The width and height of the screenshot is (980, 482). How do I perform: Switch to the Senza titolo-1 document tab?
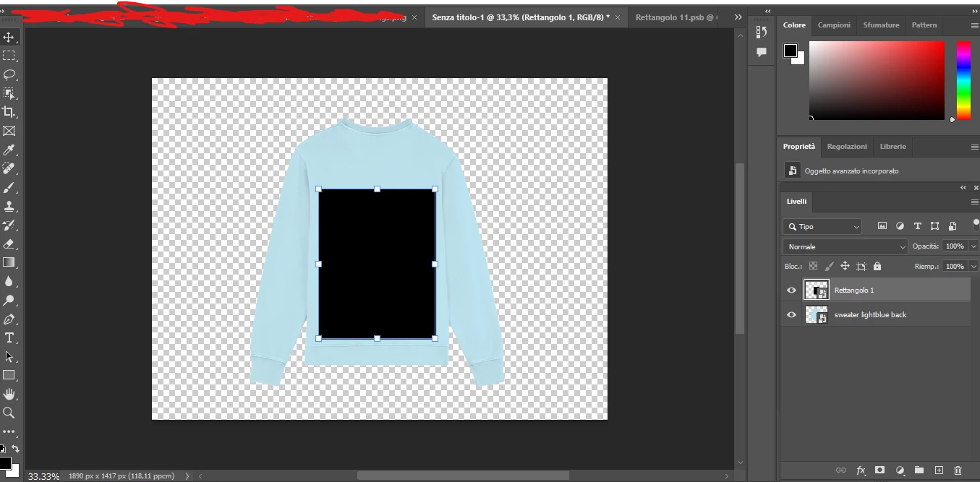pyautogui.click(x=521, y=17)
